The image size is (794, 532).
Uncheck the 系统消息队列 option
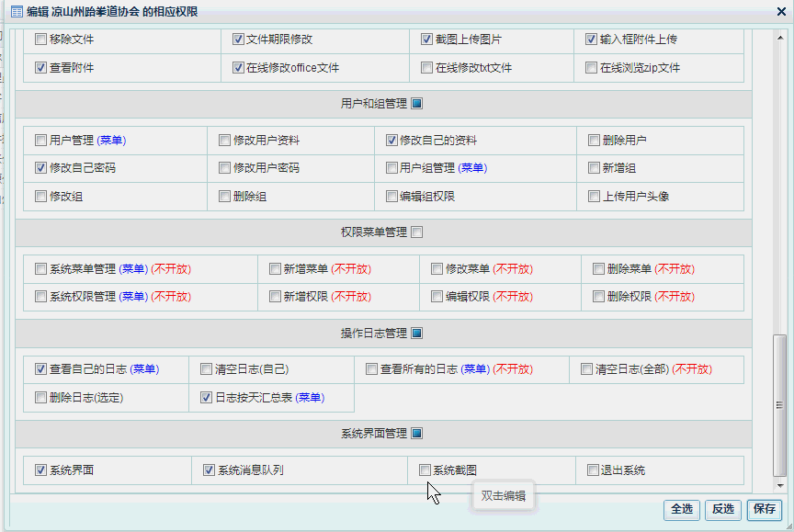coord(210,470)
